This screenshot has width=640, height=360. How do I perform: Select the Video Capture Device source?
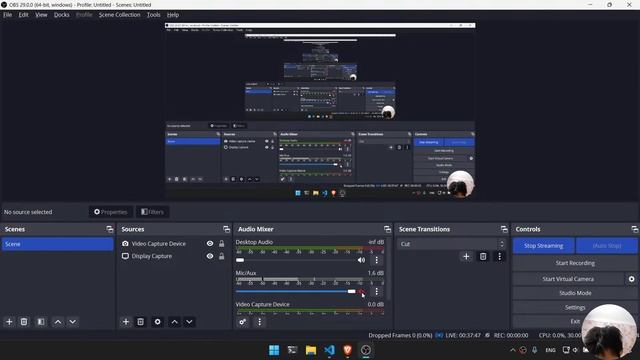pyautogui.click(x=158, y=244)
